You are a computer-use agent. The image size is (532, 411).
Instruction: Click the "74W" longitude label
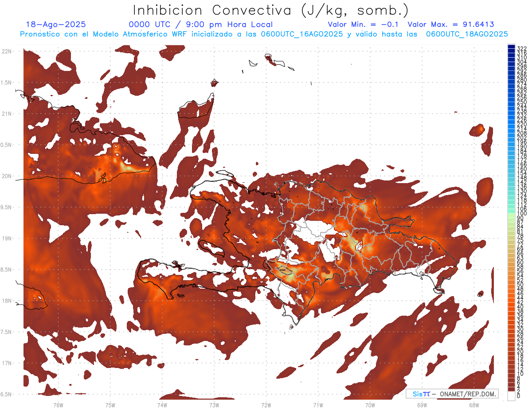pos(162,405)
